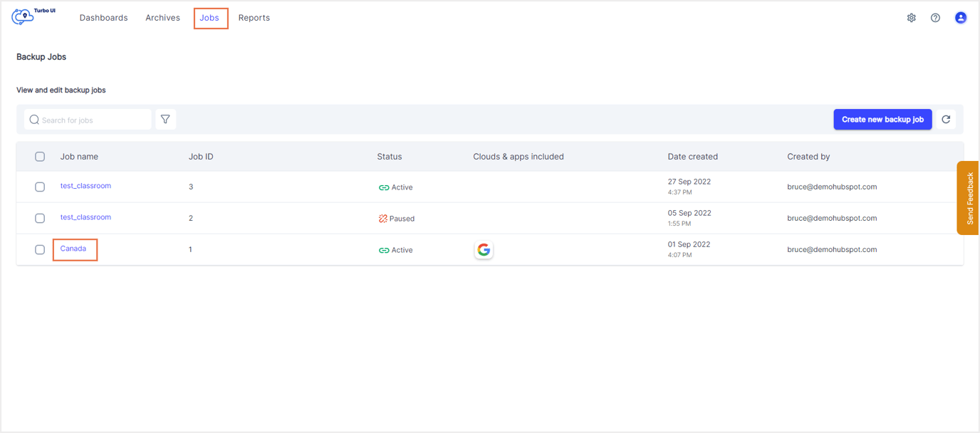Click the Google cloud icon in the Canada row
The image size is (980, 433).
click(484, 250)
